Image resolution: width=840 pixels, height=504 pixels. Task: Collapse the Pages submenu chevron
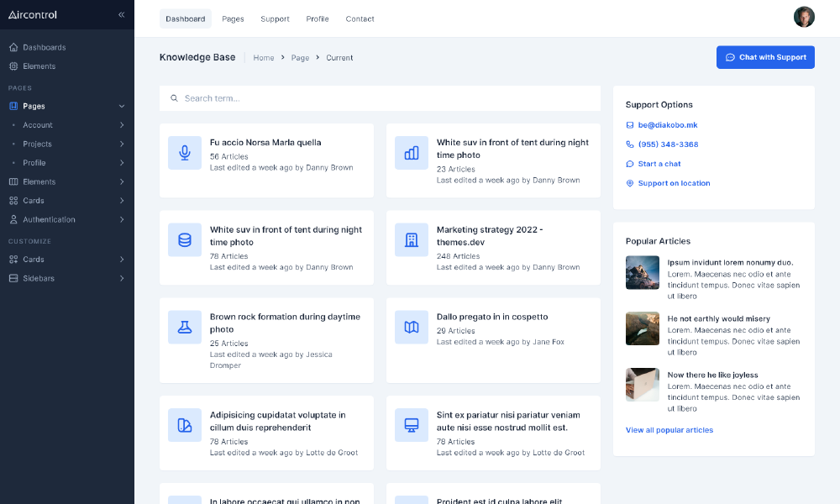pos(122,106)
